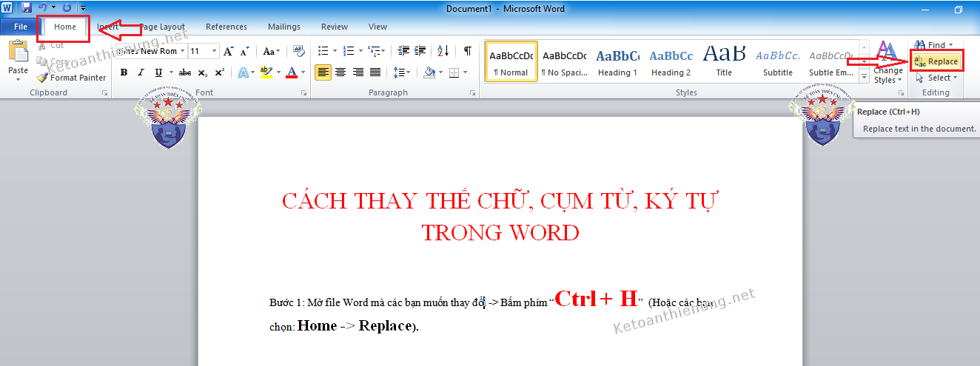Switch to the Mailings tab
The image size is (980, 366).
click(x=284, y=27)
